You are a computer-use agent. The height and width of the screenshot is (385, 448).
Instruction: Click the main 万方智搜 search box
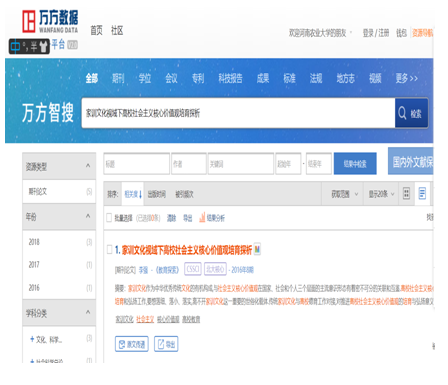click(238, 113)
